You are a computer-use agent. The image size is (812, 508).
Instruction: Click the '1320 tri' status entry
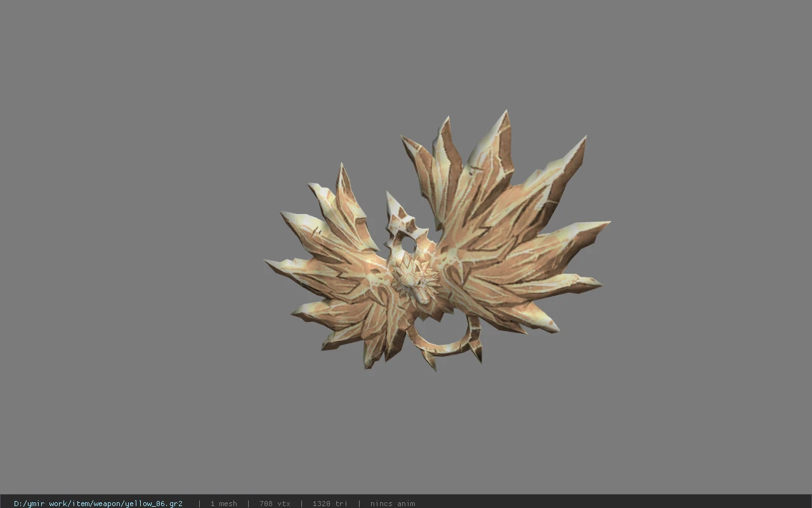tap(330, 504)
